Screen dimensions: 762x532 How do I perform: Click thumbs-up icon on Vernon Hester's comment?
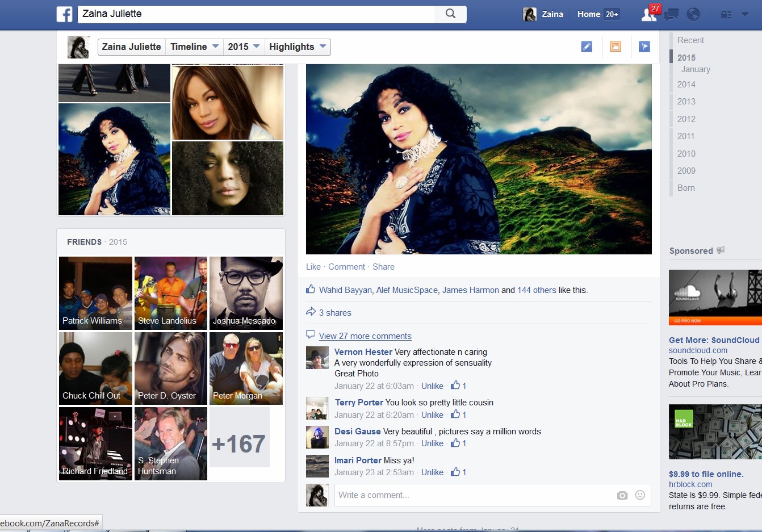[455, 386]
